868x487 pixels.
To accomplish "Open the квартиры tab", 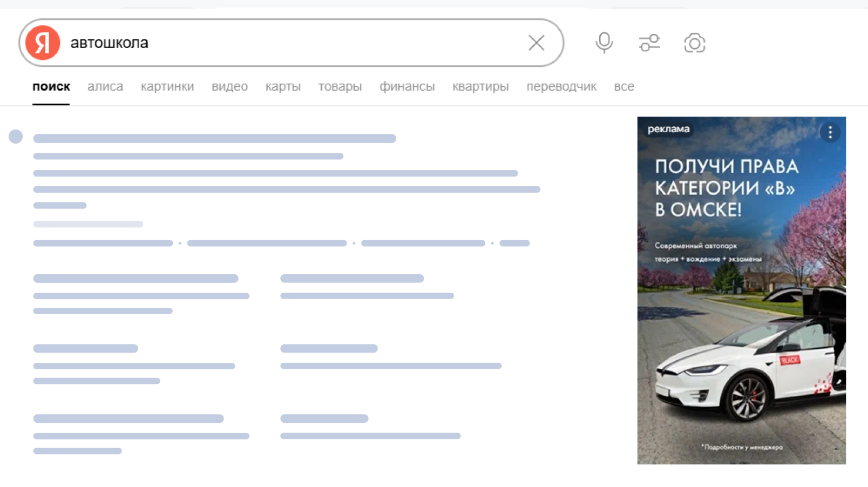I will (x=480, y=86).
